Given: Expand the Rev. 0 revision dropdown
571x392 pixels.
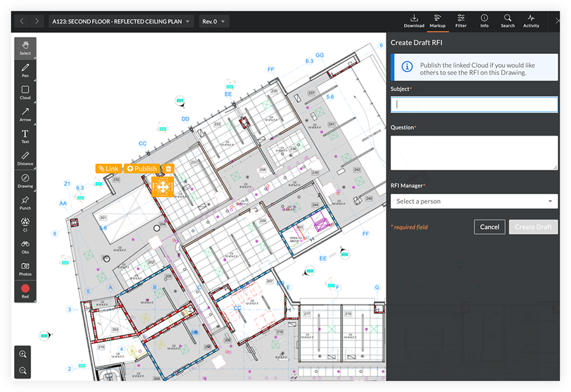Looking at the screenshot, I should [214, 22].
